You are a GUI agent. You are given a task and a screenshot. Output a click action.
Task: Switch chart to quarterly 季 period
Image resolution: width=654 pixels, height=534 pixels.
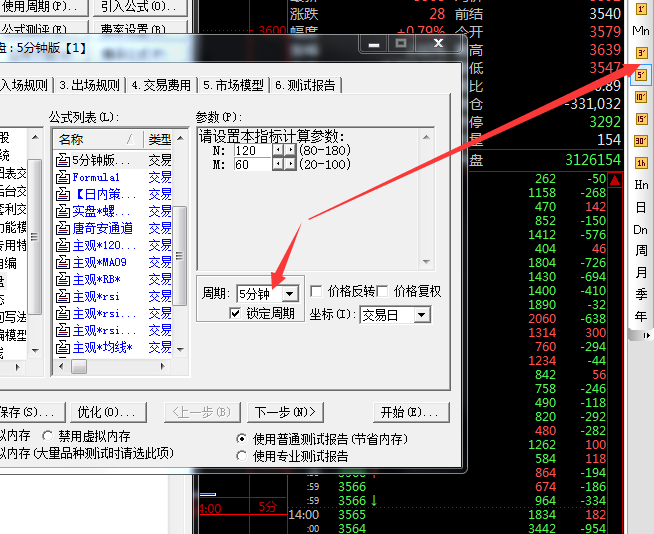(641, 295)
